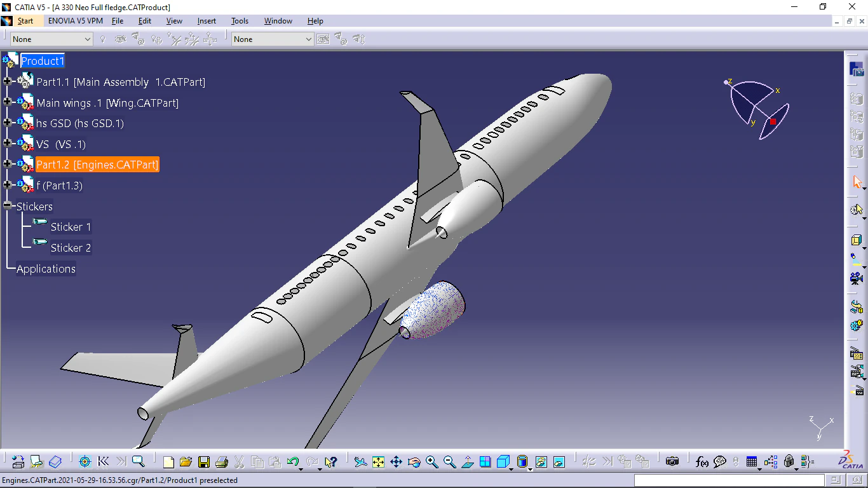Open the Undo history dropdown arrow
868x488 pixels.
point(301,469)
